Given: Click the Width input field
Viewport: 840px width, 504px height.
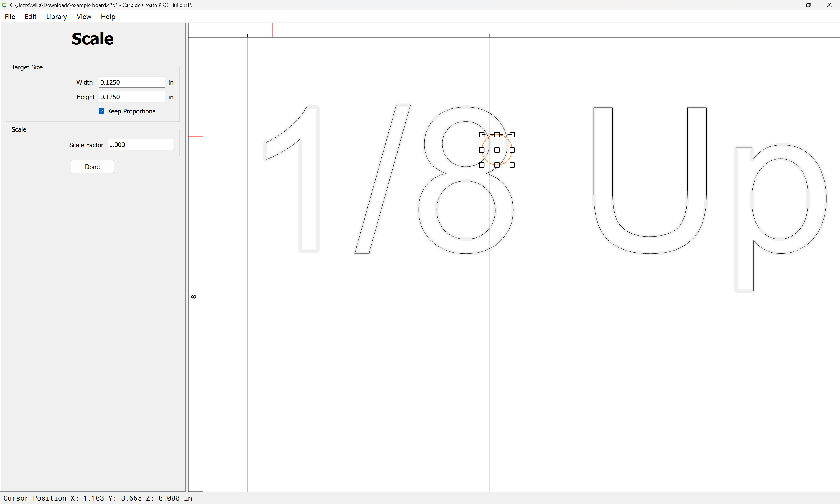Looking at the screenshot, I should [132, 82].
